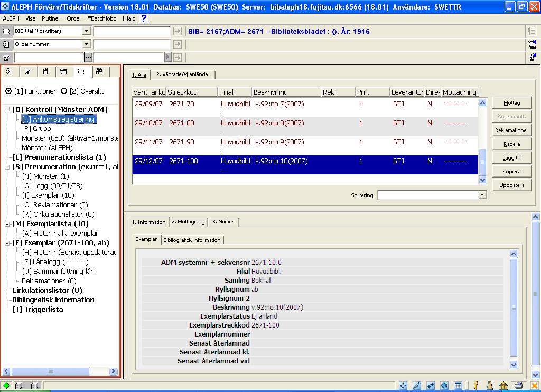Collapse the [E] Exemplar (2671-100, ab) node
This screenshot has width=541, height=392.
pos(7,243)
